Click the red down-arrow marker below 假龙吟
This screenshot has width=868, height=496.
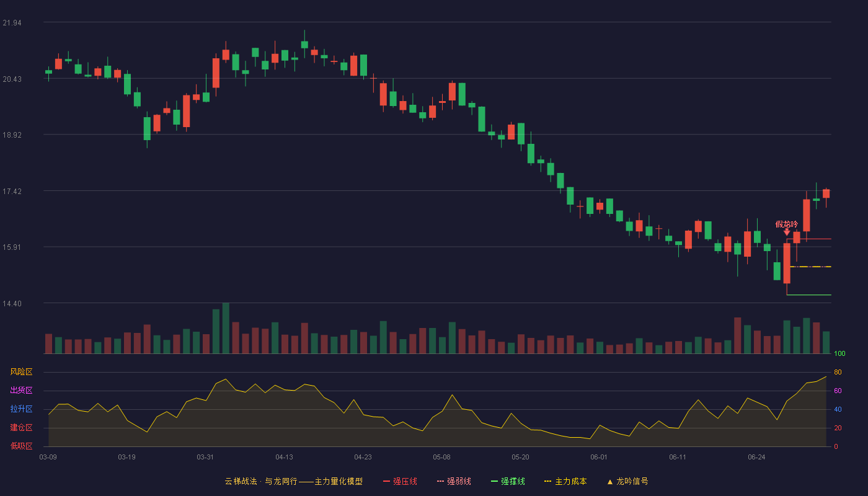pos(787,232)
